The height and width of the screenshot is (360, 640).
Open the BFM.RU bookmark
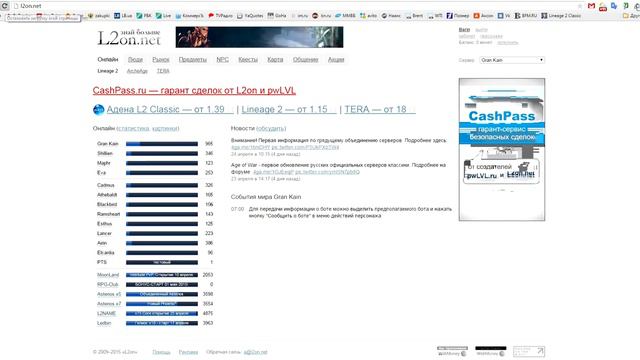(525, 16)
